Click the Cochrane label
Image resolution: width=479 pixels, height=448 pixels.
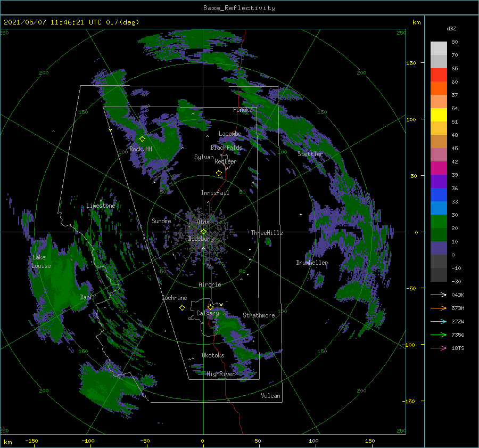click(x=174, y=298)
